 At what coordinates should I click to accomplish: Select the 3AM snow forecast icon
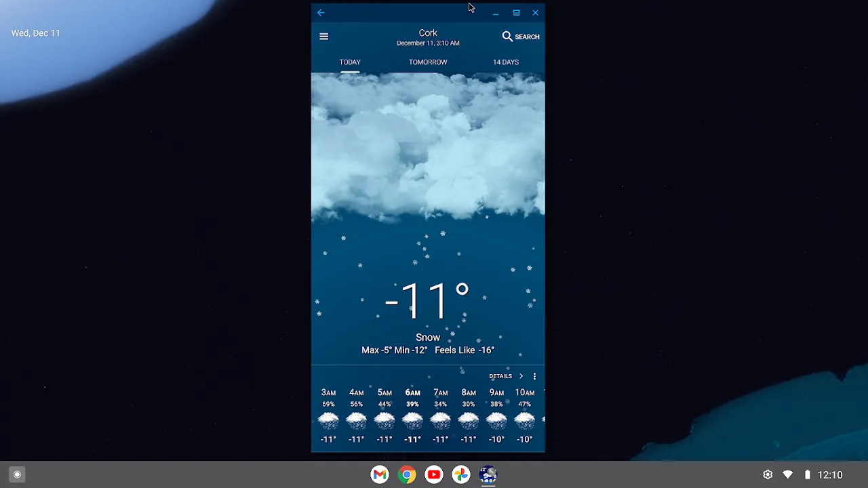(328, 421)
